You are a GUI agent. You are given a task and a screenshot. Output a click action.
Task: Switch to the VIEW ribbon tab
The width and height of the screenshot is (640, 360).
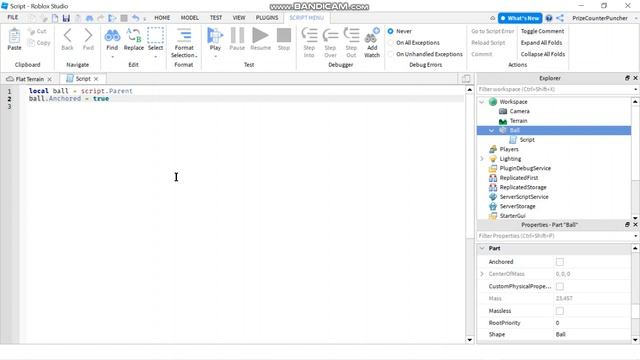(239, 18)
